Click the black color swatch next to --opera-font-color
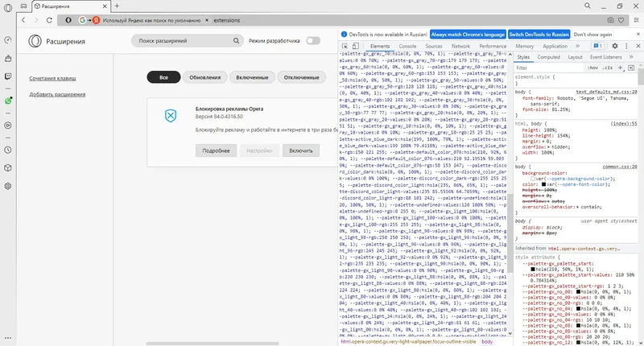The height and width of the screenshot is (346, 644). point(544,184)
